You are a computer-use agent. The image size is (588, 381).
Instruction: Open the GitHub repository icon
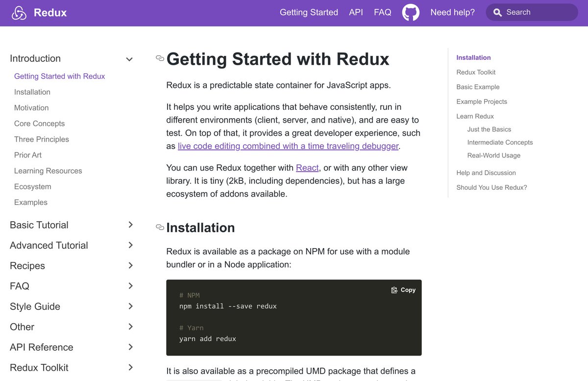[411, 13]
